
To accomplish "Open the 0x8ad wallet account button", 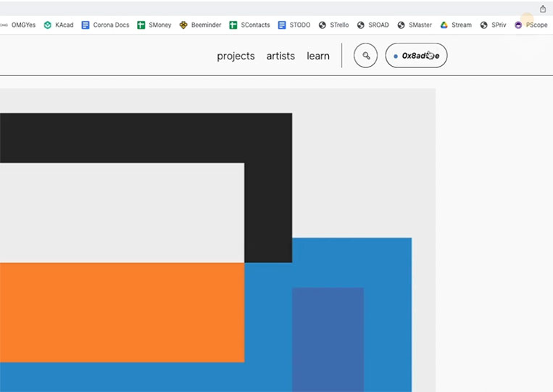I will tap(416, 55).
